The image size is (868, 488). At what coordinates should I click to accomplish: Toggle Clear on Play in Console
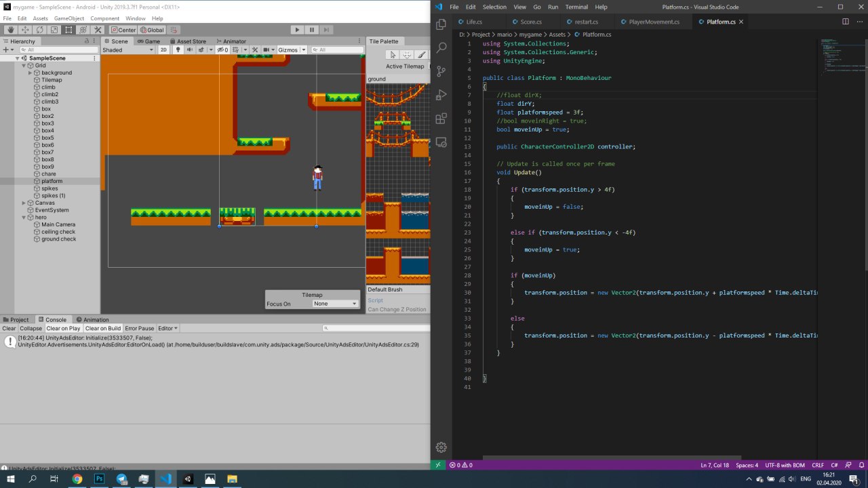tap(64, 328)
